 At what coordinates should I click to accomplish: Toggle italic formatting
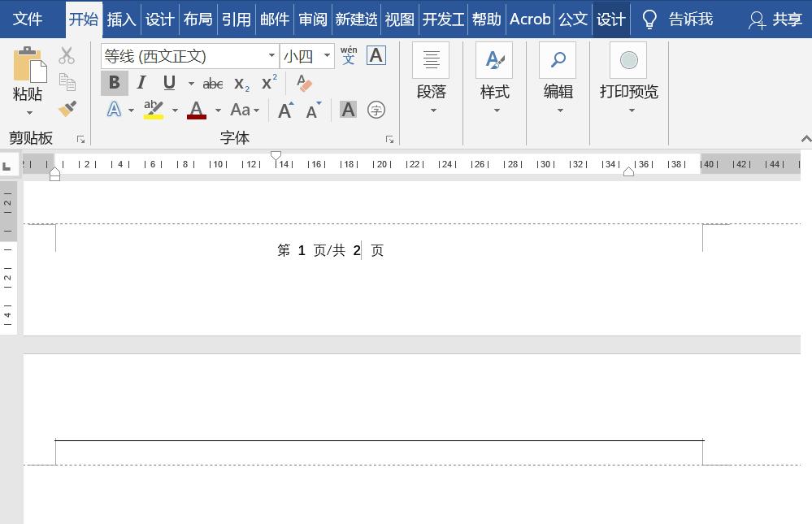[141, 83]
